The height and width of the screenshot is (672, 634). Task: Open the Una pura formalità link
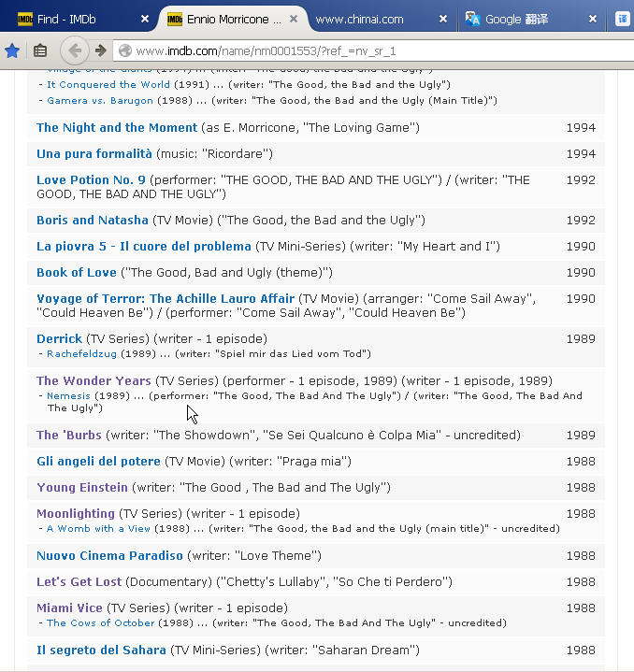pos(94,154)
